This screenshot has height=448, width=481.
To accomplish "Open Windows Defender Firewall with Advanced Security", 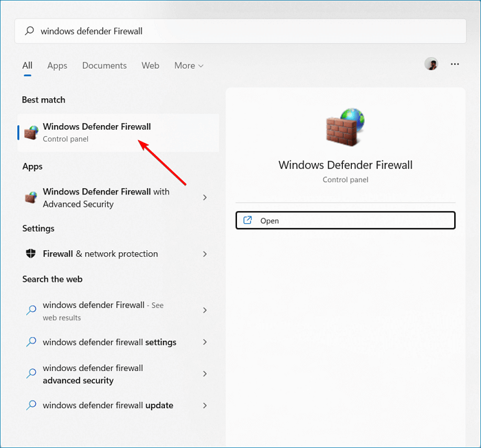I will pyautogui.click(x=118, y=198).
